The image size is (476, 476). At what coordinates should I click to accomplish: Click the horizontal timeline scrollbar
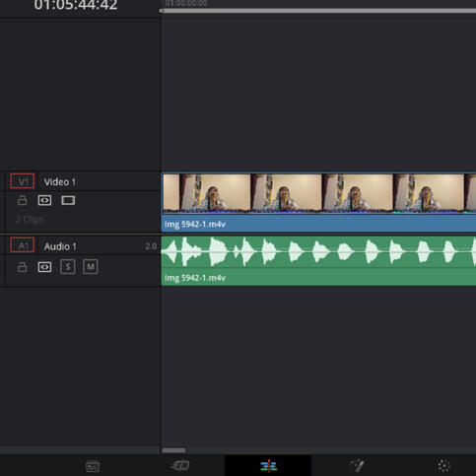(x=173, y=450)
